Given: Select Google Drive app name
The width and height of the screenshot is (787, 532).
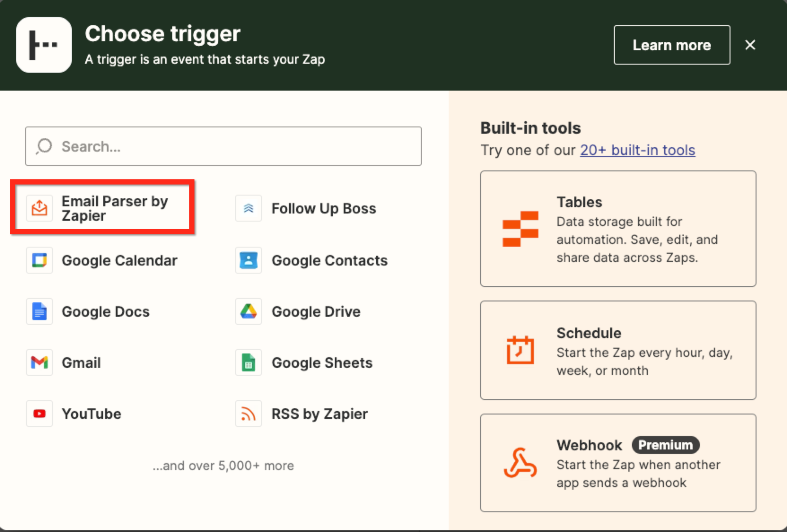Looking at the screenshot, I should [316, 311].
